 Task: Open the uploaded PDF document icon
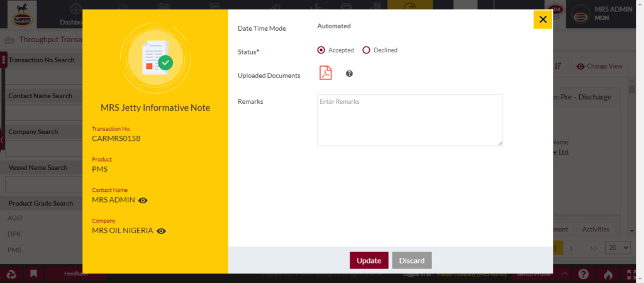[x=326, y=73]
